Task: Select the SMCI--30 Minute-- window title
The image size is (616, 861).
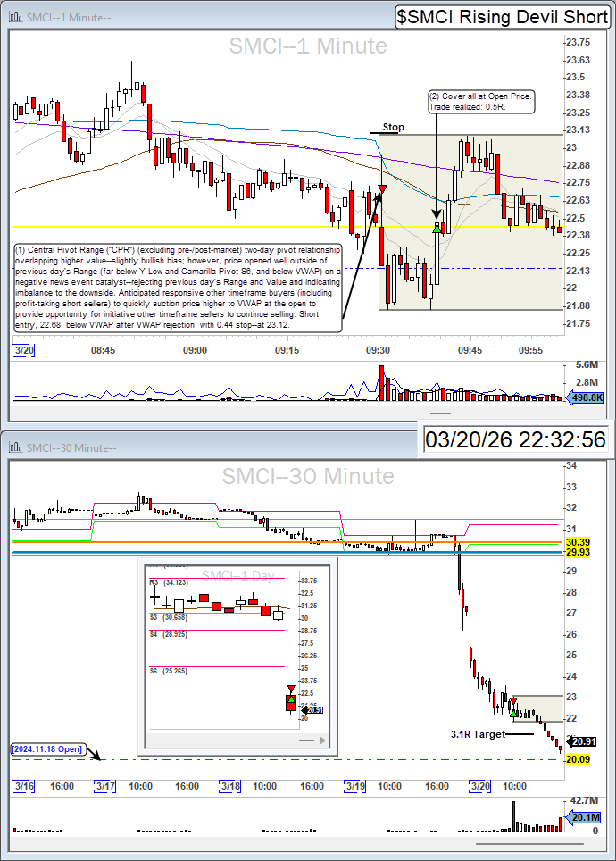Action: 71,448
